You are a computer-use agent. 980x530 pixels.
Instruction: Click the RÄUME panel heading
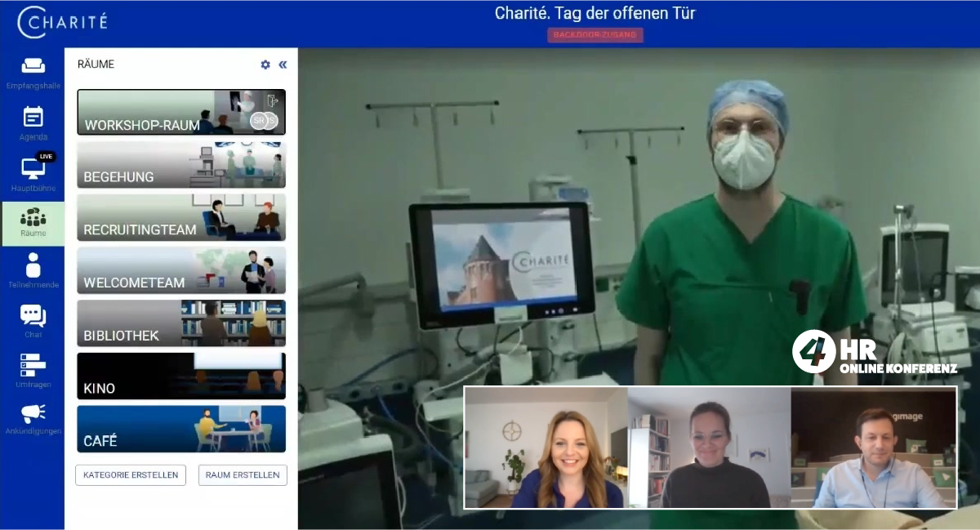click(x=96, y=65)
